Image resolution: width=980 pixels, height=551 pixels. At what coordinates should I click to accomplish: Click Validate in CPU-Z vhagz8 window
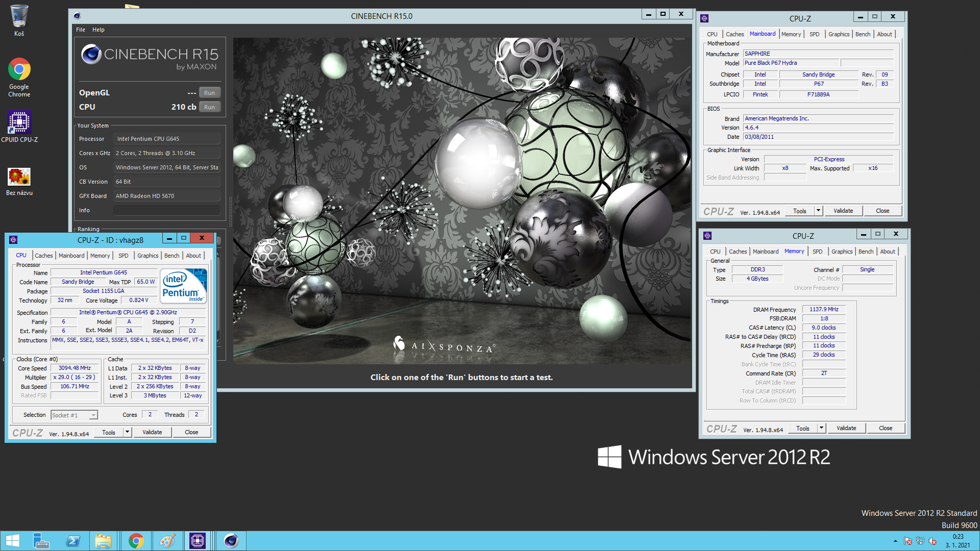click(152, 432)
